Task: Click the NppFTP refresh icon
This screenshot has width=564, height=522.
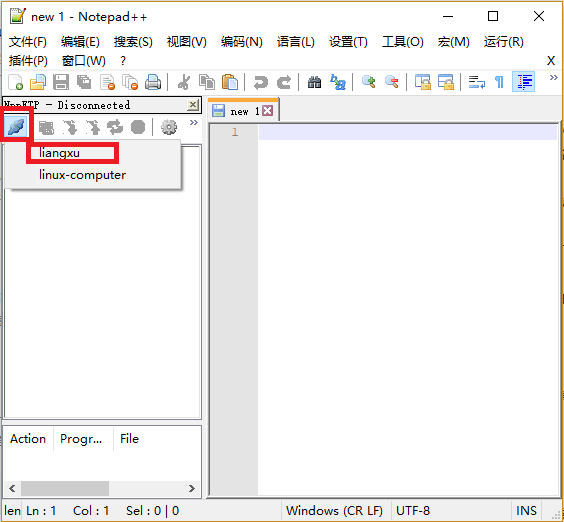Action: [115, 127]
